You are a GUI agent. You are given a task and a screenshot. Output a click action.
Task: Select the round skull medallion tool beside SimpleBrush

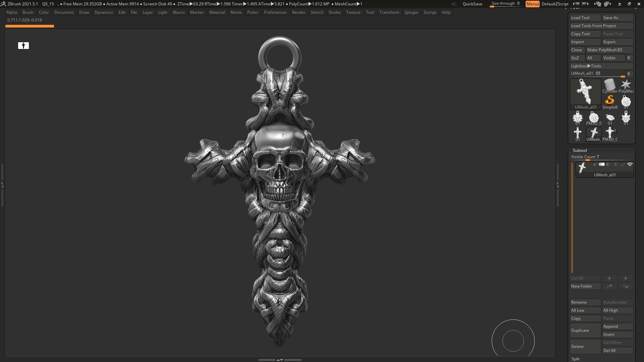pos(626,102)
